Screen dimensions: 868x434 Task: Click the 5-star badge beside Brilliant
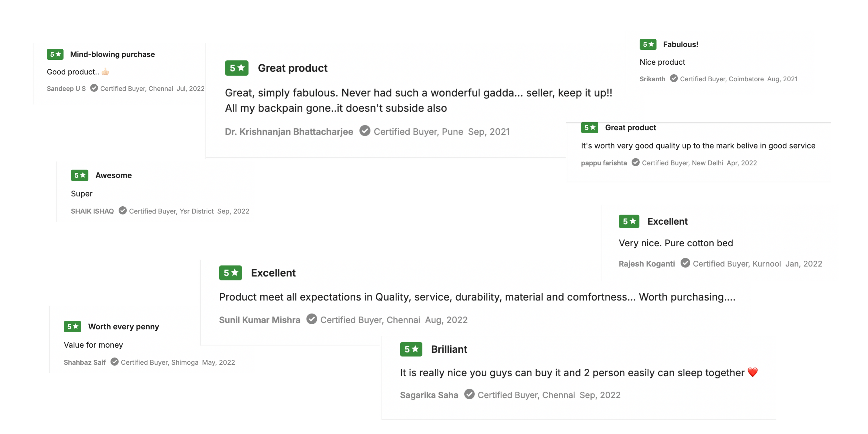point(411,349)
